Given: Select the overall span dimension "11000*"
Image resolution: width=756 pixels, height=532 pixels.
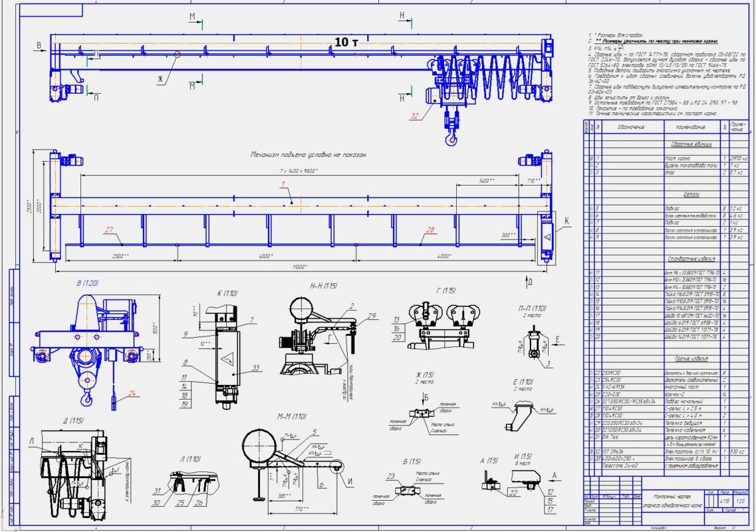Looking at the screenshot, I should [299, 267].
